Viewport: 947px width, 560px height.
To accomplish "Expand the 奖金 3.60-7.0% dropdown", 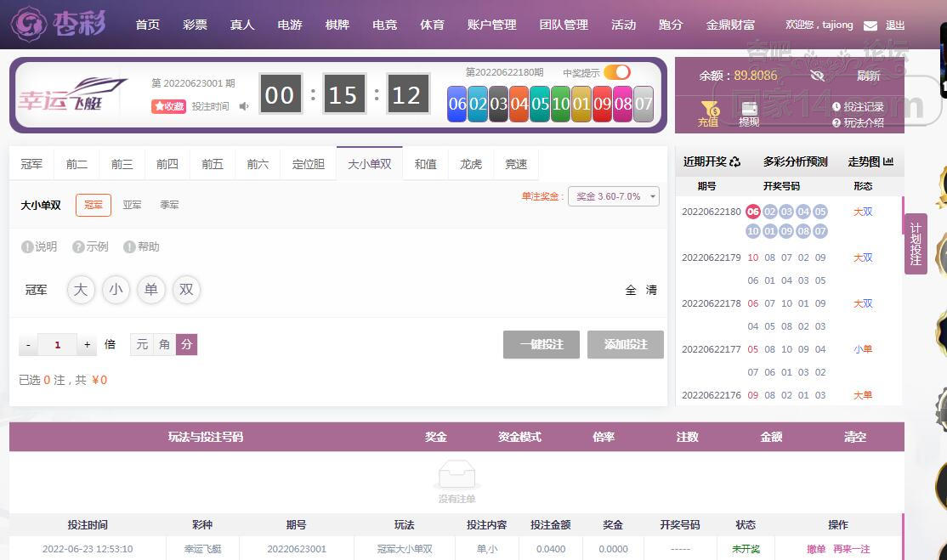I will coord(614,196).
